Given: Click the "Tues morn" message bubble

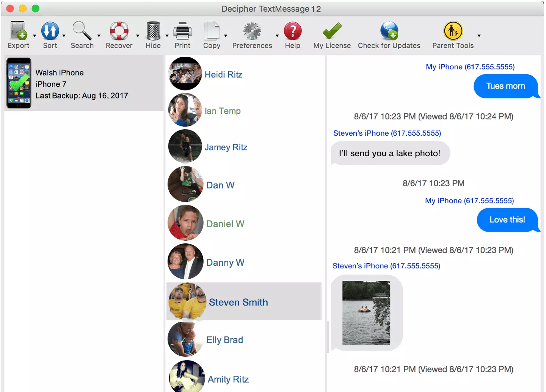Looking at the screenshot, I should click(506, 86).
